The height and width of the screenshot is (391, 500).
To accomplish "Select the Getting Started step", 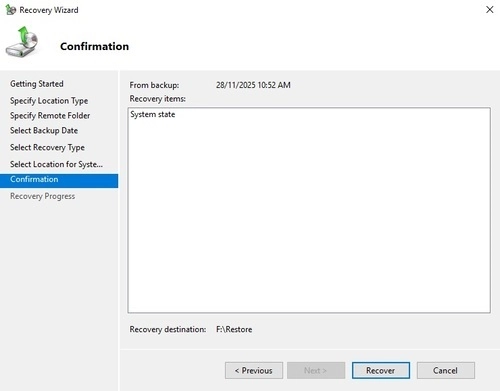I will (37, 84).
